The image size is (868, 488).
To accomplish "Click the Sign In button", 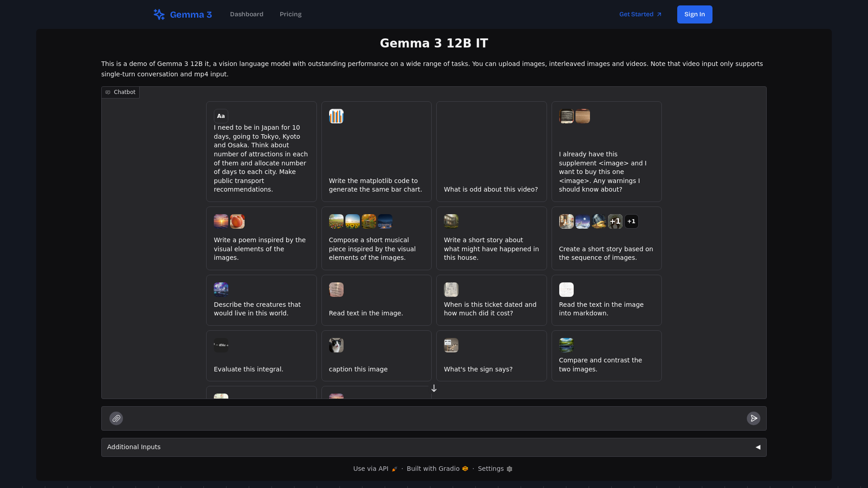I will pos(694,14).
